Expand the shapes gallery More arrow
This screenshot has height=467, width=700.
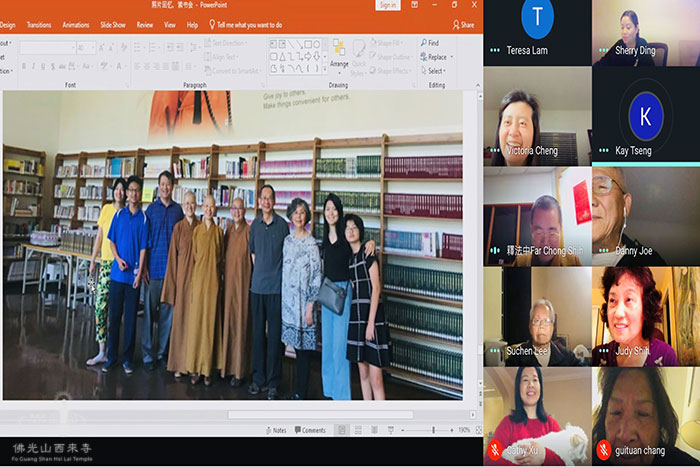[x=325, y=69]
